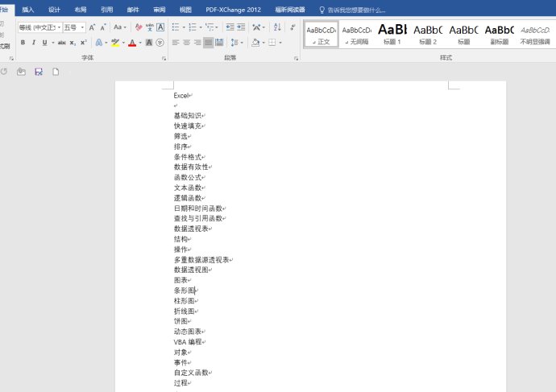Image resolution: width=556 pixels, height=392 pixels.
Task: Open the 插入 ribbon tab
Action: (x=28, y=10)
